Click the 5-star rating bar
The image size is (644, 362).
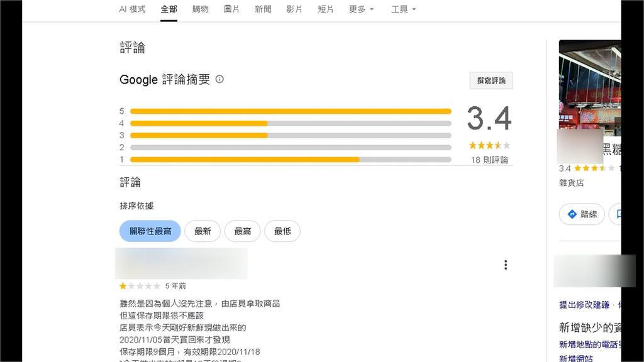[x=291, y=111]
